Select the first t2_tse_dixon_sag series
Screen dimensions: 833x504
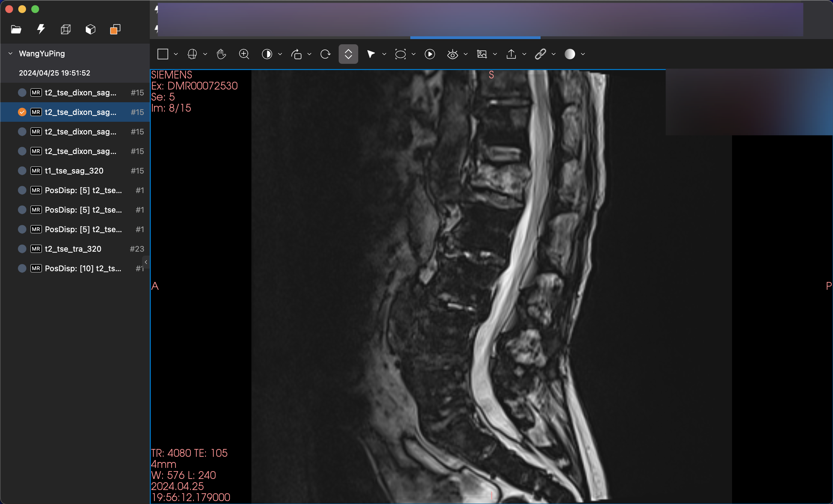coord(80,92)
